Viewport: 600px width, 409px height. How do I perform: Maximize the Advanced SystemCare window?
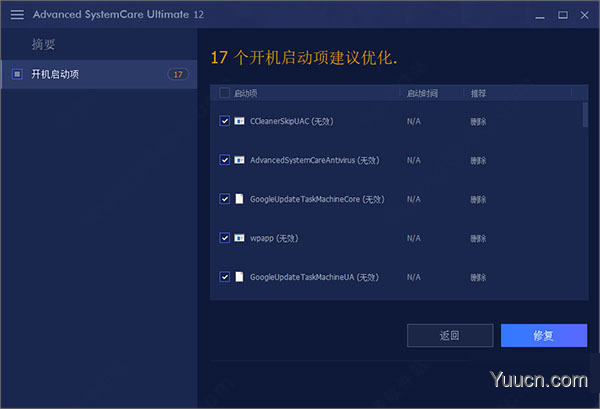[562, 15]
